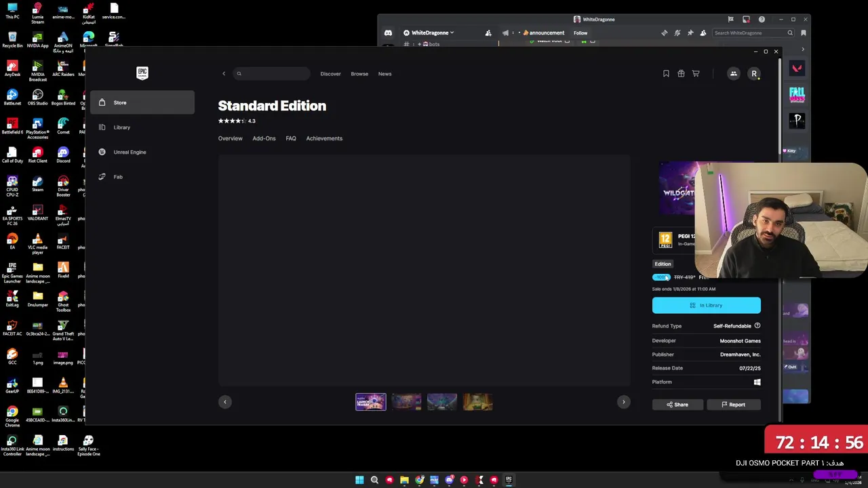Open the Discover tab

coord(330,74)
